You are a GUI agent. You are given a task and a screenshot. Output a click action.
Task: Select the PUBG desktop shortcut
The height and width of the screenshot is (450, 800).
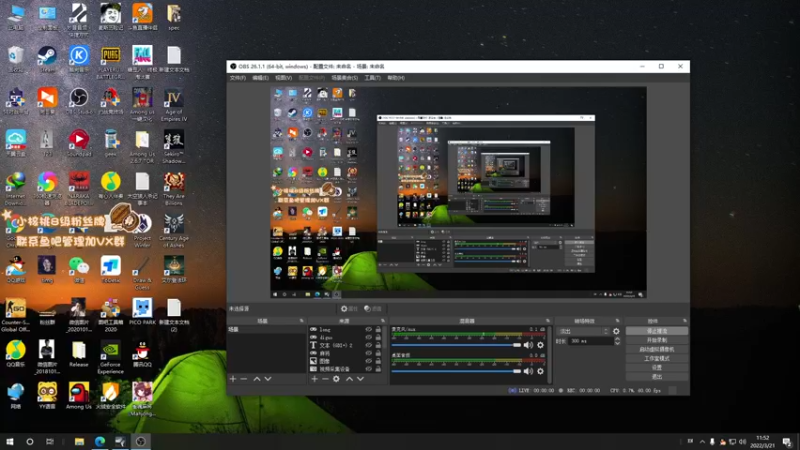pos(111,62)
